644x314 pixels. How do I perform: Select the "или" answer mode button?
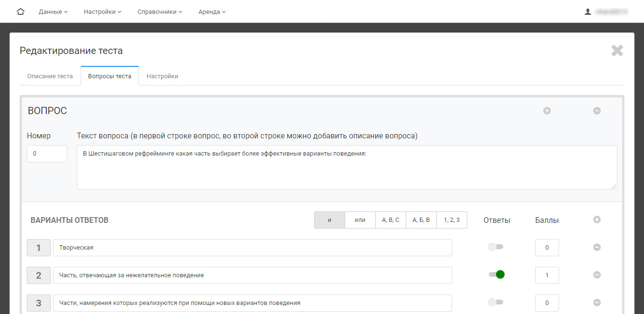point(360,220)
